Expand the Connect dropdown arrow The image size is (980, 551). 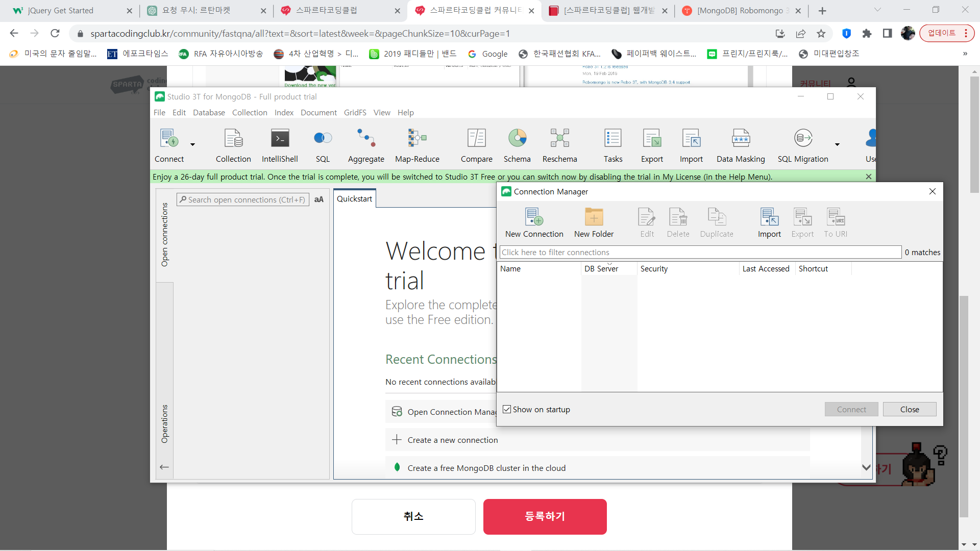point(192,144)
